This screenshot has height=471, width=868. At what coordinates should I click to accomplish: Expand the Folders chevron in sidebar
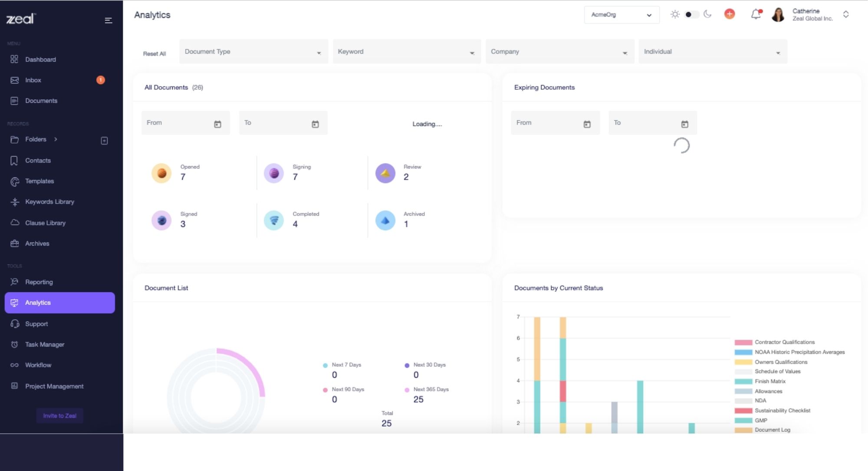pyautogui.click(x=56, y=139)
